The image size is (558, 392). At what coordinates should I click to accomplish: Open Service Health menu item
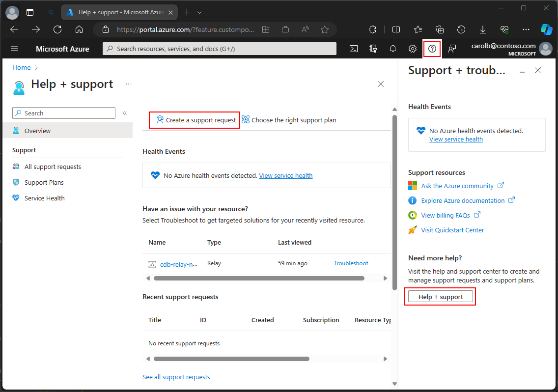tap(45, 198)
